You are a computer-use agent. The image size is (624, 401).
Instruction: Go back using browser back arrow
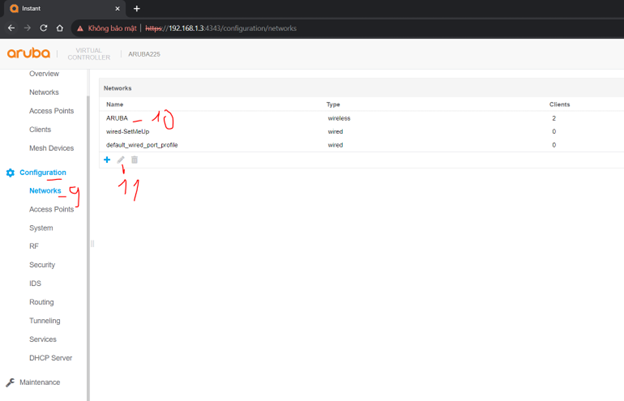11,28
